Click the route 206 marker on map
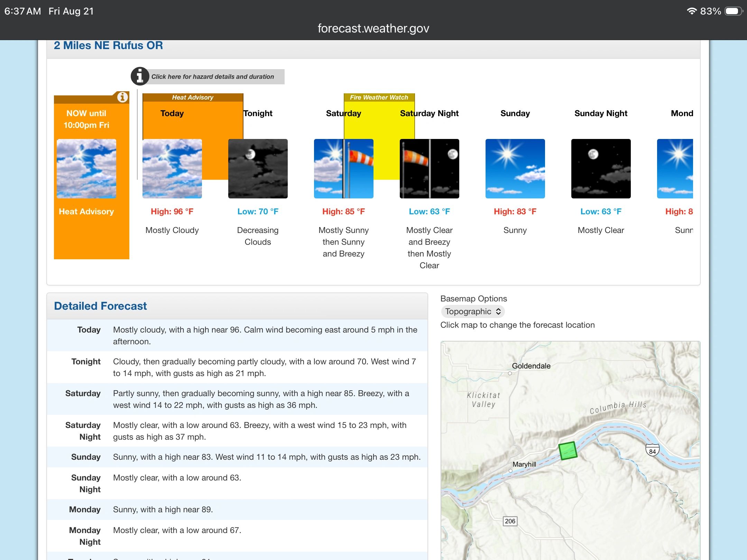The width and height of the screenshot is (747, 560). [510, 521]
